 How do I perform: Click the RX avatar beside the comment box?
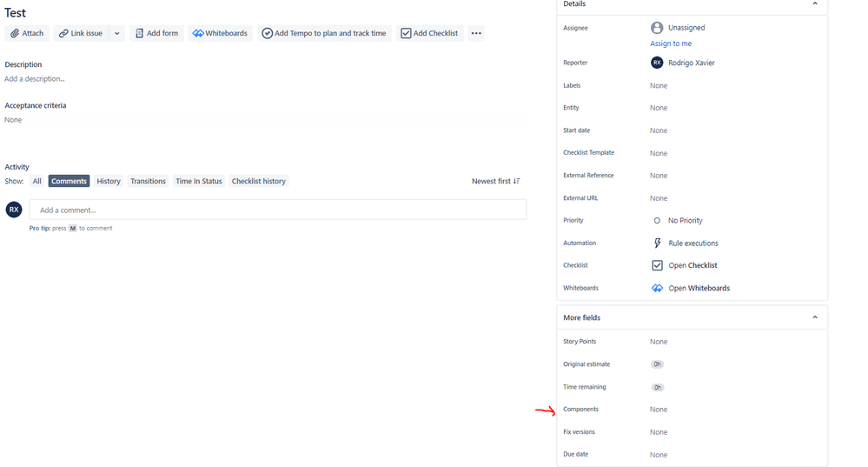14,210
